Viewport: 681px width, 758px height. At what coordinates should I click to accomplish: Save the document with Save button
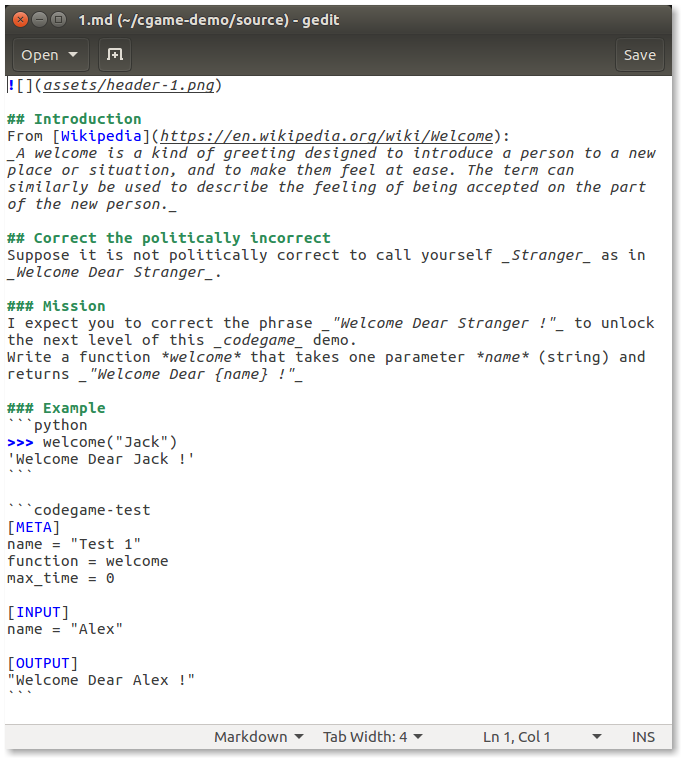(639, 55)
